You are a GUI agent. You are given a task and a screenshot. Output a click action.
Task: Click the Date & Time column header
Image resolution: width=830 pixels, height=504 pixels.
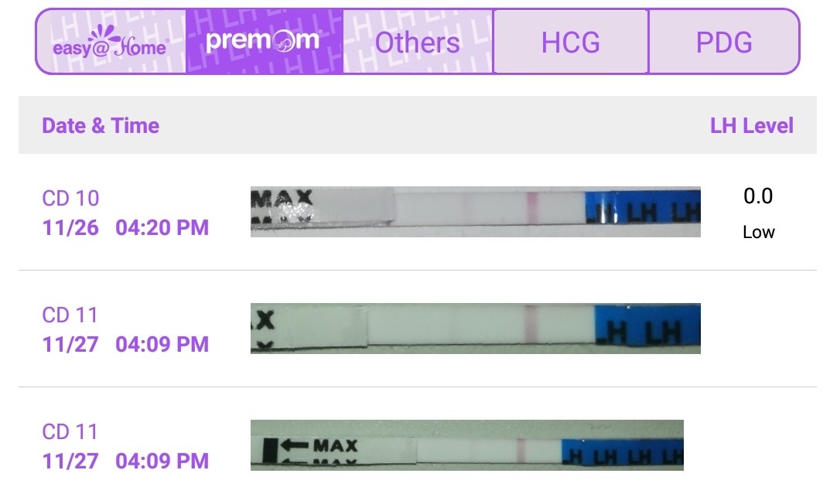click(x=101, y=126)
